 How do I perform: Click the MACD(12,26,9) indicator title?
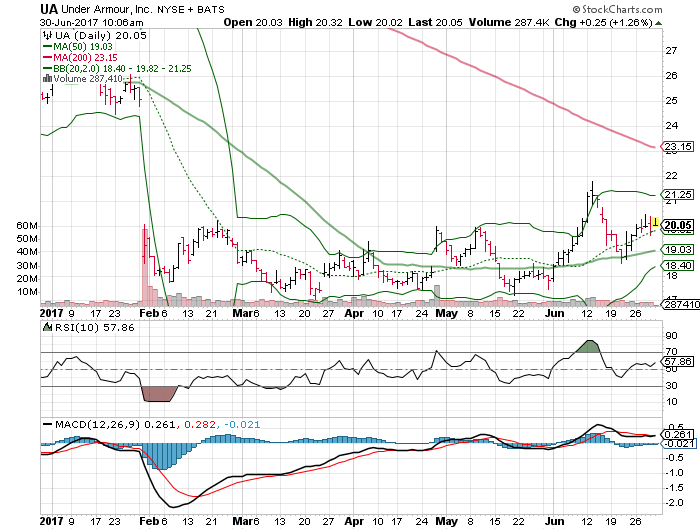(97, 424)
